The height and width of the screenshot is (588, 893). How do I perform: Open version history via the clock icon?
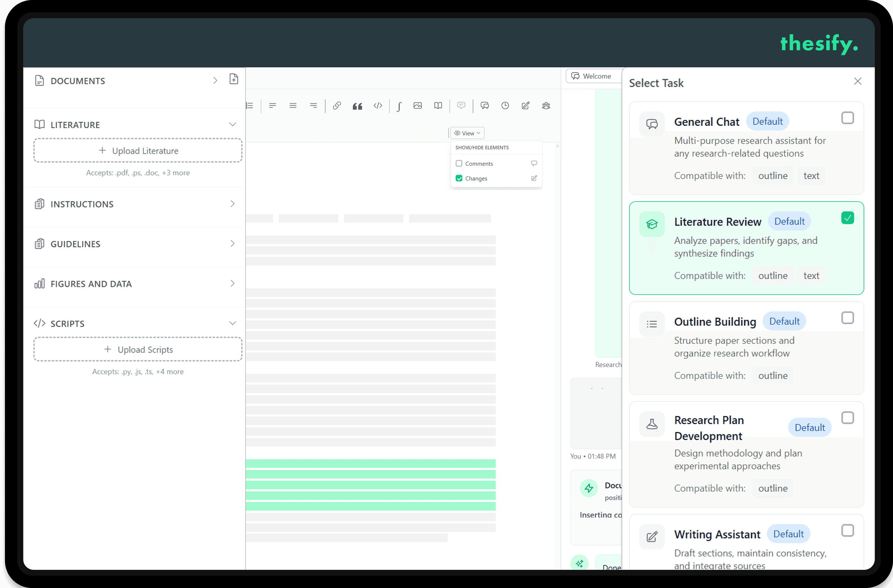[x=505, y=105]
